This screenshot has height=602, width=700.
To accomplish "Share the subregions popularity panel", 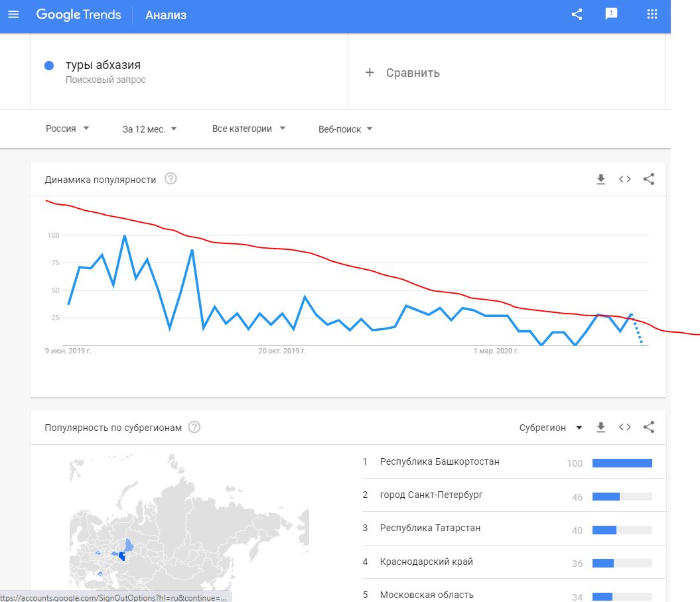I will pyautogui.click(x=649, y=428).
